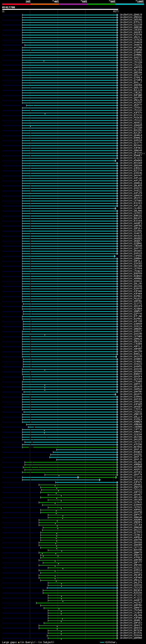Click the UniRef100_Q8H5N9 label
The width and height of the screenshot is (146, 644).
(131, 638)
